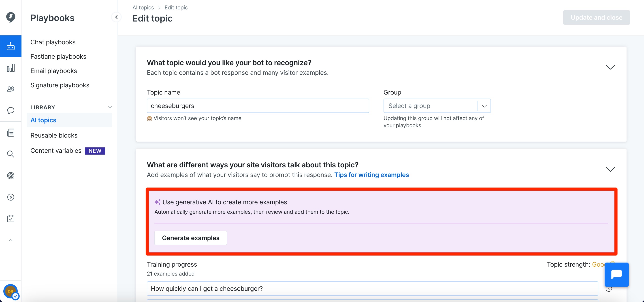Collapse the Playbooks side panel
This screenshot has height=302, width=644.
click(x=116, y=17)
